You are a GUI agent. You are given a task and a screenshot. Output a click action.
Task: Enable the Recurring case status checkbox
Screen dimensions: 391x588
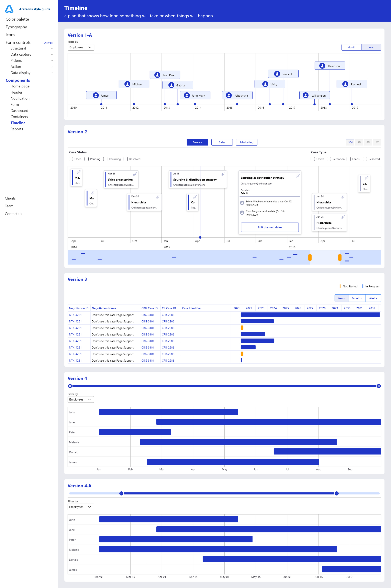pyautogui.click(x=105, y=159)
